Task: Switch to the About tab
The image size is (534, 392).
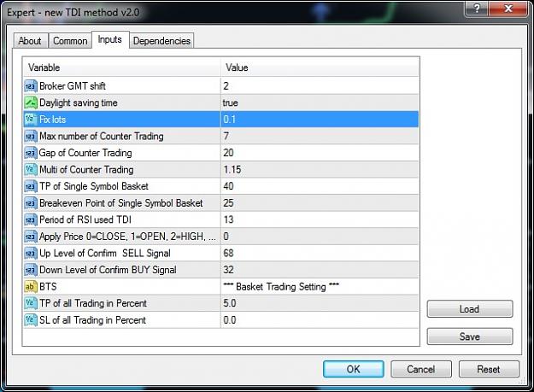Action: 30,41
